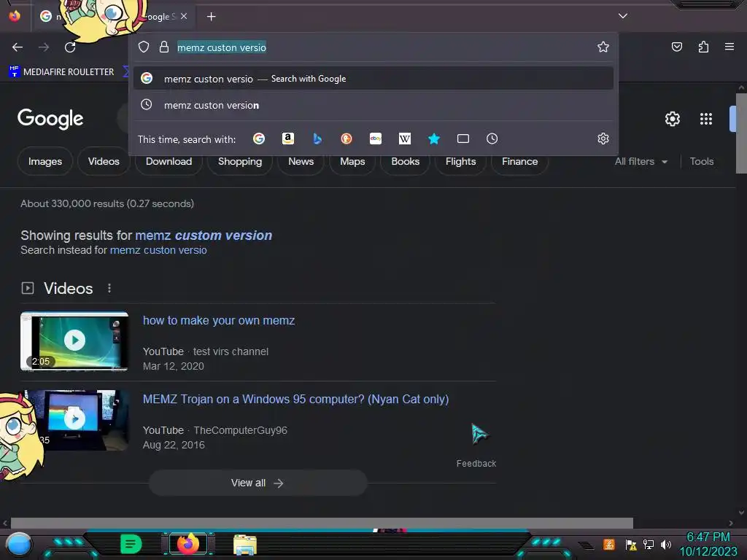This screenshot has height=560, width=747.
Task: Switch to the Shopping filter
Action: click(240, 161)
